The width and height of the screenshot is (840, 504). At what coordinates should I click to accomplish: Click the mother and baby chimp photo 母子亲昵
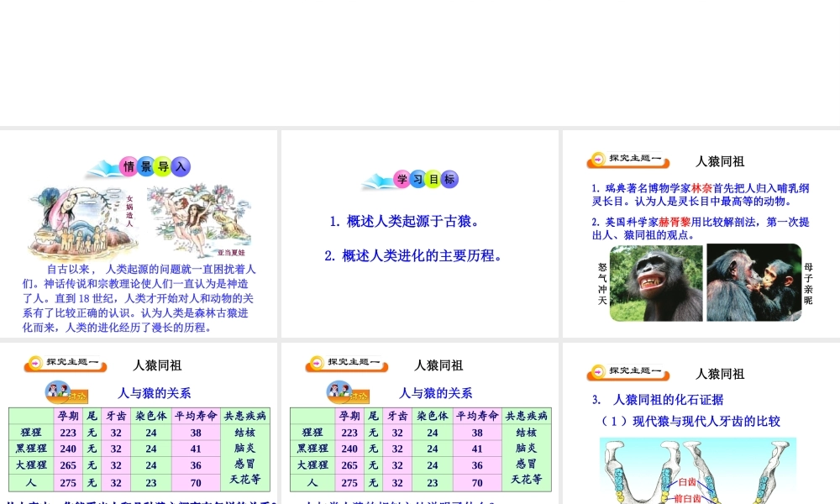754,283
